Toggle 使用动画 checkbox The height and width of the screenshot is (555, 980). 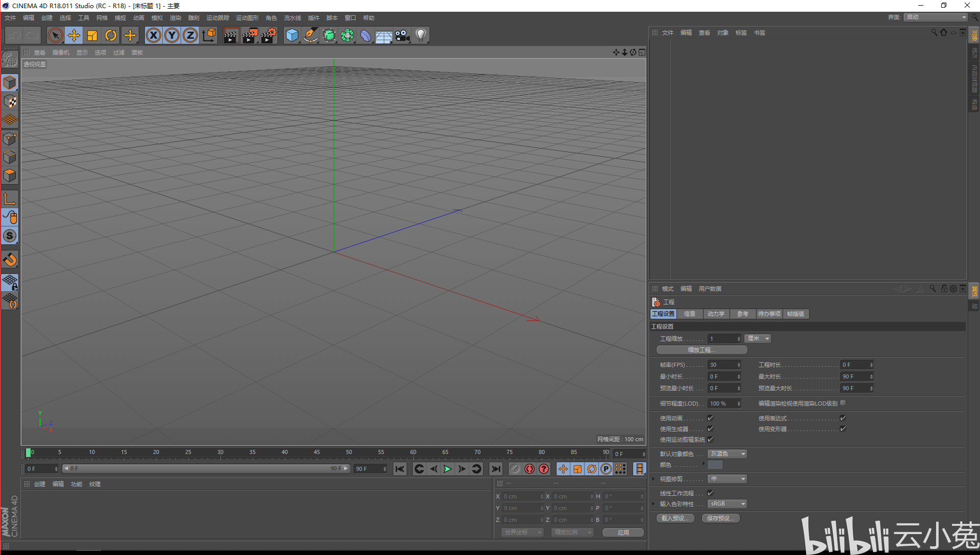click(710, 418)
